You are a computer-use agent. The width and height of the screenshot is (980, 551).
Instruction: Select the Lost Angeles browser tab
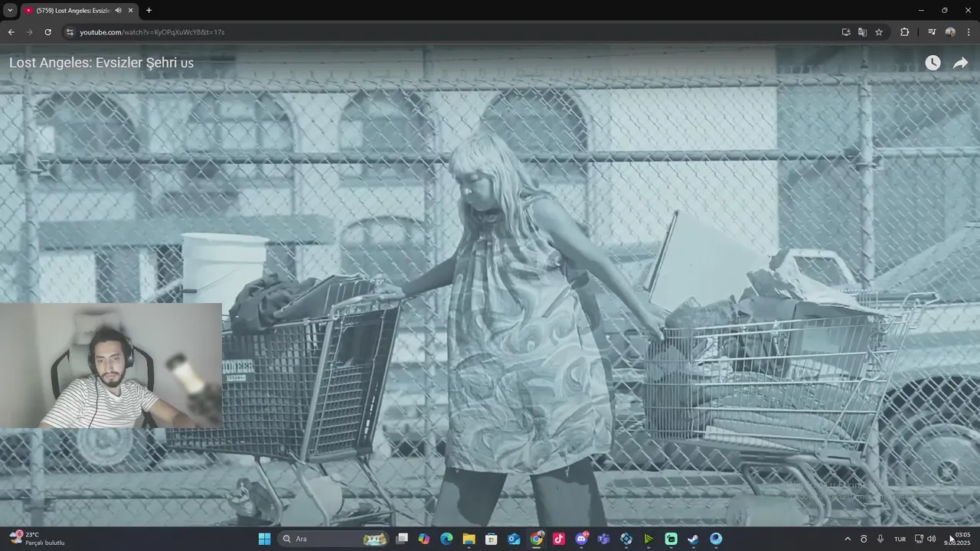(78, 11)
